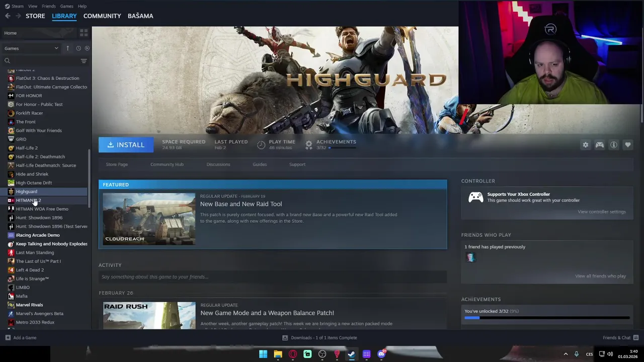Click the activity say-something input field
Viewport: 644px width, 362px height.
tap(273, 277)
